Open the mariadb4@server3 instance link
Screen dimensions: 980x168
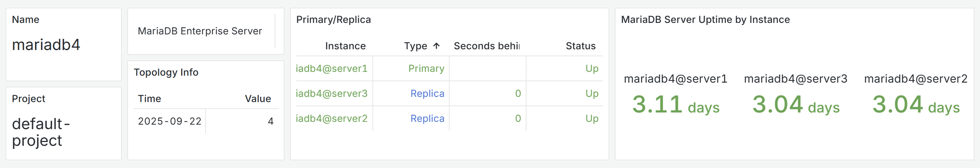click(x=332, y=94)
